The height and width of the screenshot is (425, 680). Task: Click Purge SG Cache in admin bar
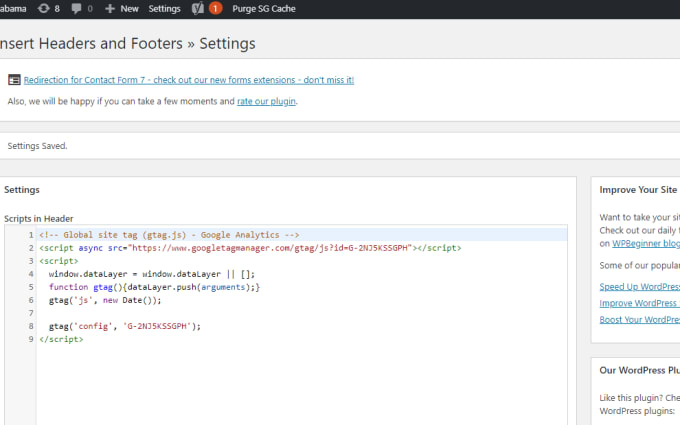[264, 8]
